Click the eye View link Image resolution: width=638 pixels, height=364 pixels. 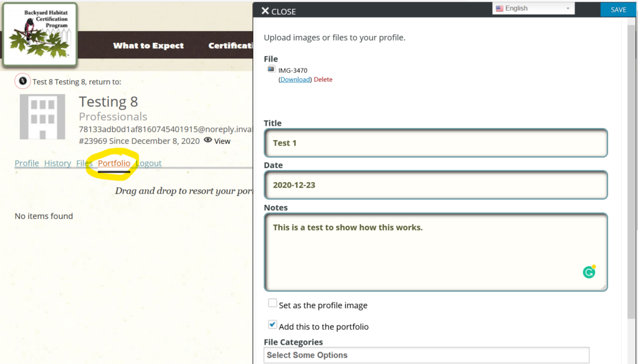(x=217, y=141)
